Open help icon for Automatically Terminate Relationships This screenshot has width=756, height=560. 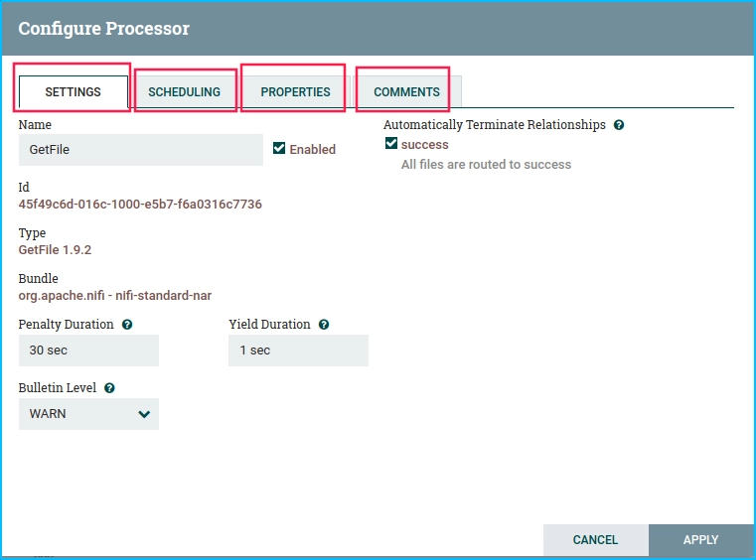(619, 125)
